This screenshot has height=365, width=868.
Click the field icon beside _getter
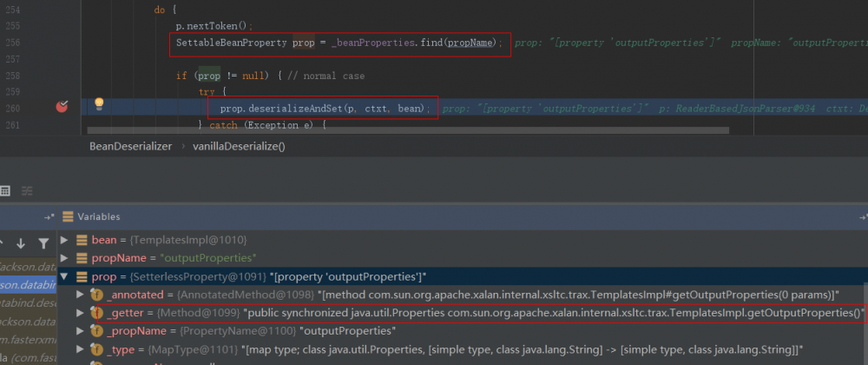pyautogui.click(x=97, y=313)
